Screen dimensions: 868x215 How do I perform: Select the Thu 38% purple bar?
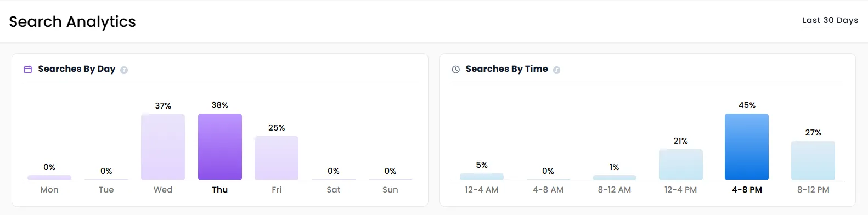click(x=220, y=146)
